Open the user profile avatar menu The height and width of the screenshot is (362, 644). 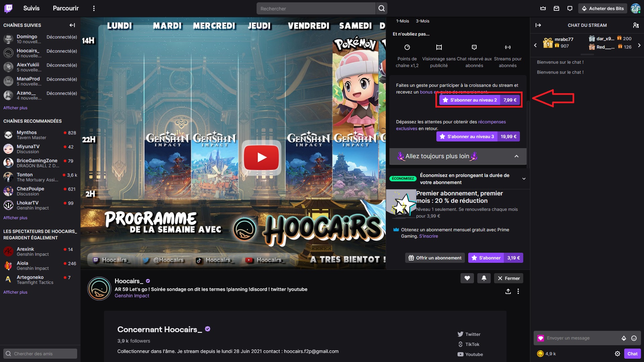pyautogui.click(x=635, y=8)
